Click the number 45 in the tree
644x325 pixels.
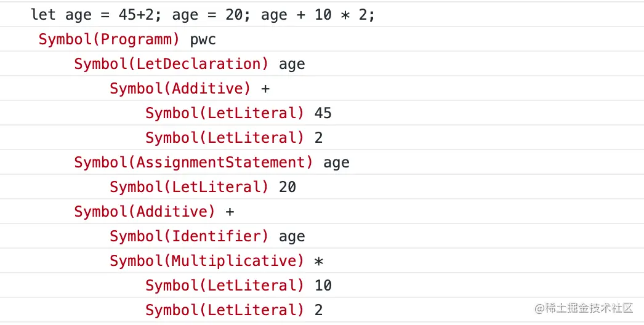323,113
